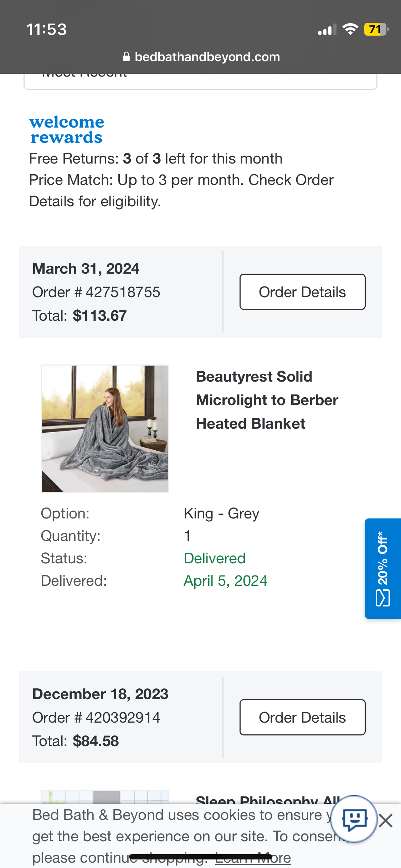Dismiss the cookie banner with X
Image resolution: width=401 pixels, height=868 pixels.
click(386, 821)
